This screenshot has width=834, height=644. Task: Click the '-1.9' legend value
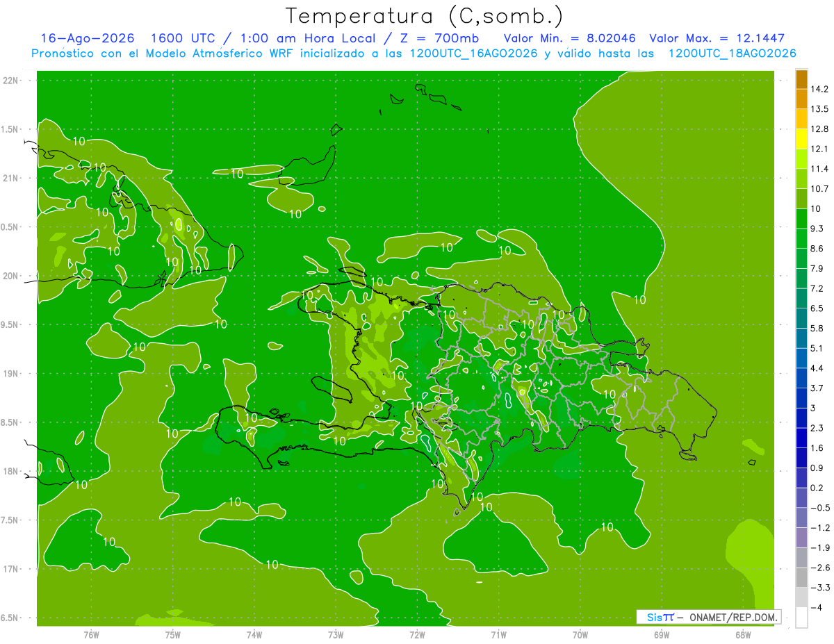click(x=820, y=547)
